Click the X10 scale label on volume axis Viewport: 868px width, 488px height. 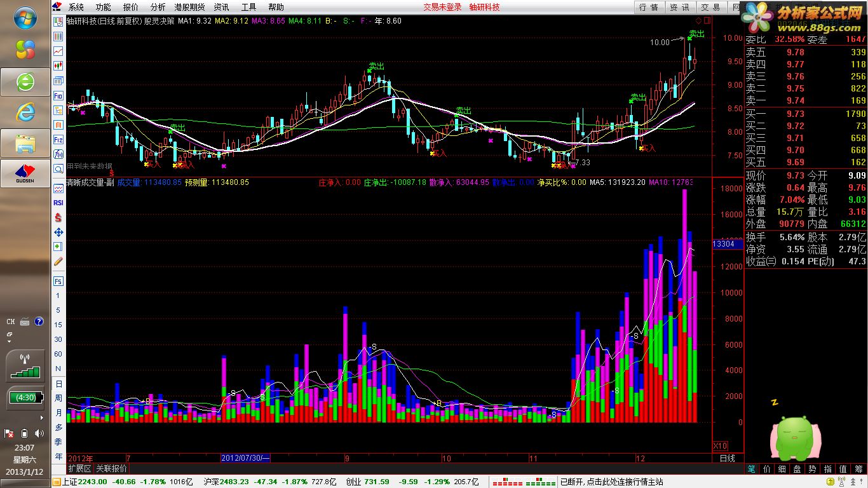pyautogui.click(x=721, y=445)
